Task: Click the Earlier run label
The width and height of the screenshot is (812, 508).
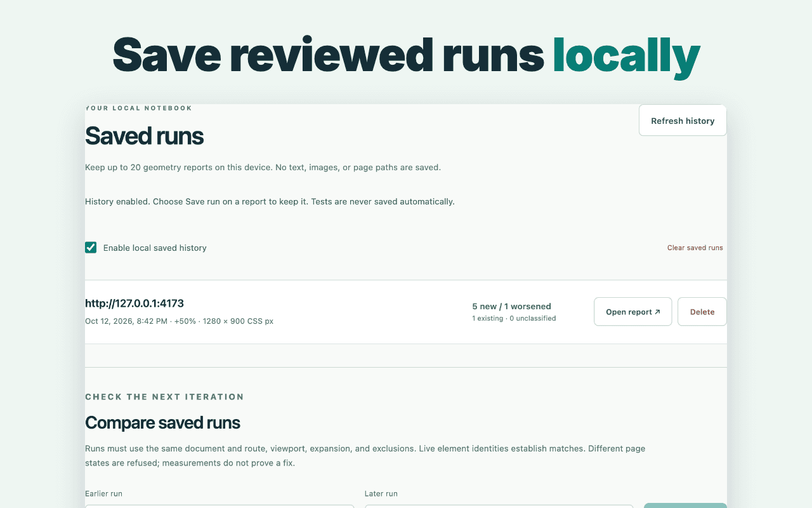Action: point(103,493)
